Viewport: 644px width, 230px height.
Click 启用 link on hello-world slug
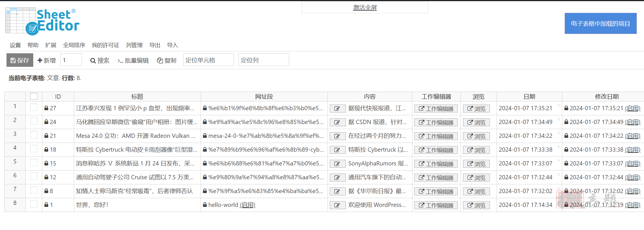(247, 205)
